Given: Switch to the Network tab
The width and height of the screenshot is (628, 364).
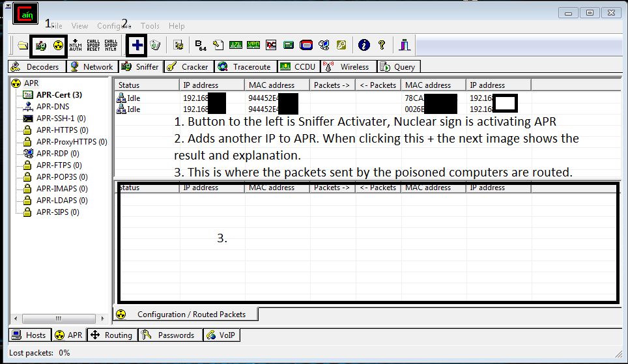Looking at the screenshot, I should (x=92, y=67).
